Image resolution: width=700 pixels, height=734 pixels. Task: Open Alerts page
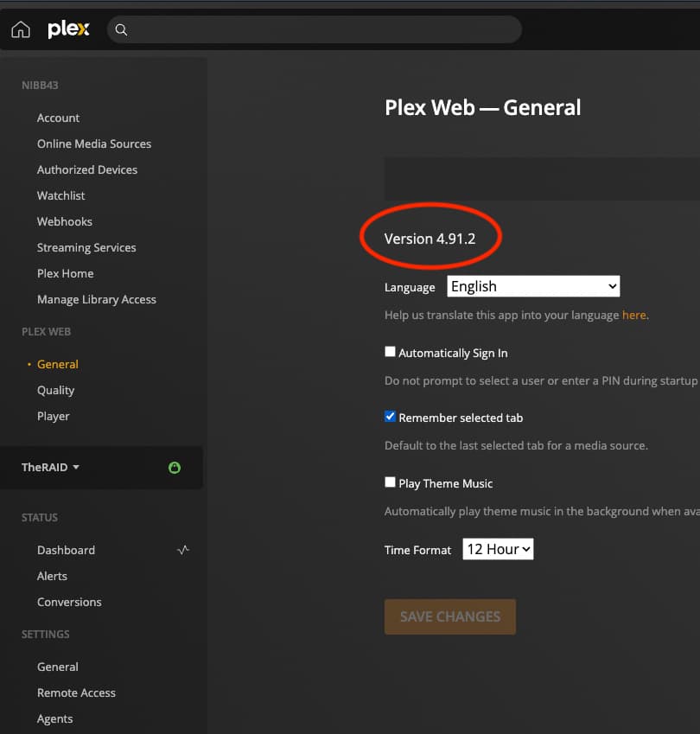(x=52, y=577)
